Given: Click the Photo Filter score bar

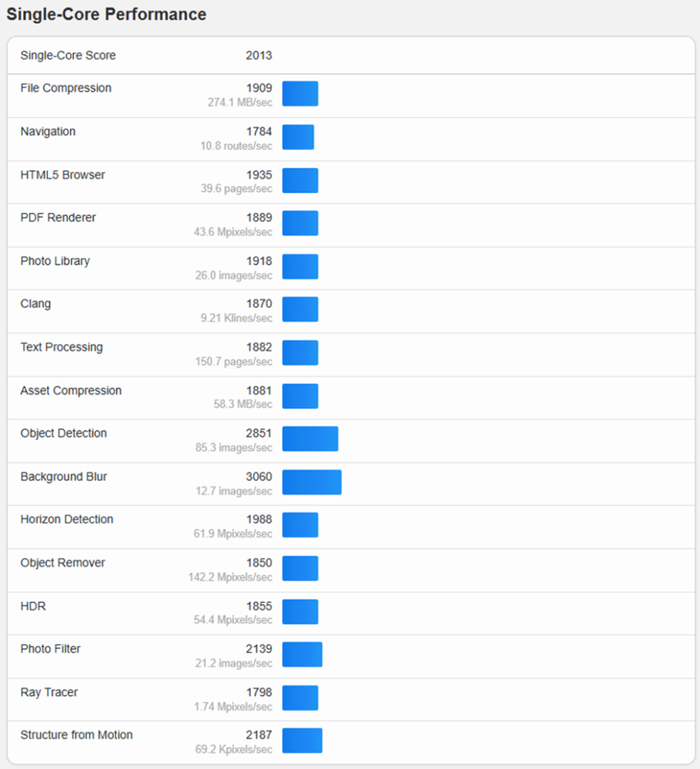Looking at the screenshot, I should (302, 654).
